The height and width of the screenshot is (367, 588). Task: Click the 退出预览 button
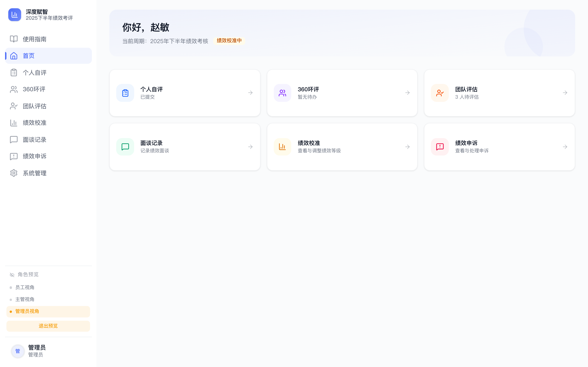(48, 326)
